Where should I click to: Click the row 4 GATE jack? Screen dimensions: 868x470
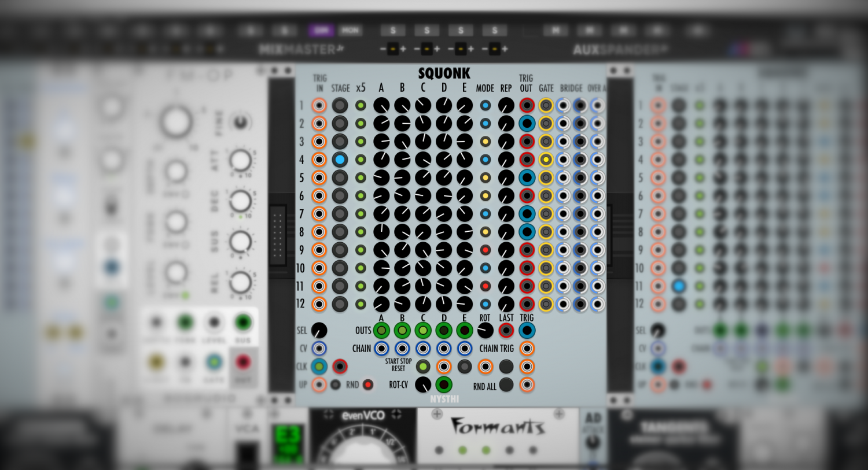point(546,160)
